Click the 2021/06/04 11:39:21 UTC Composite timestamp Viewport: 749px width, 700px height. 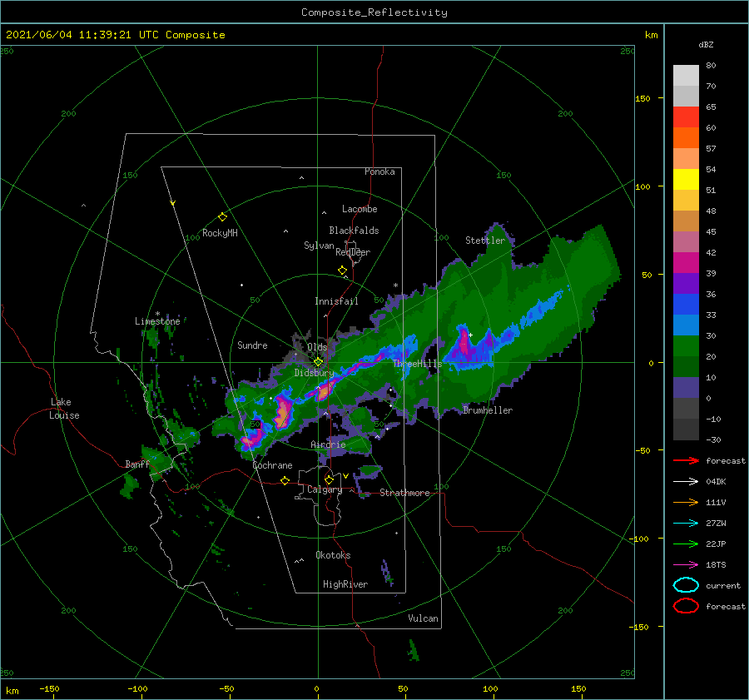116,35
